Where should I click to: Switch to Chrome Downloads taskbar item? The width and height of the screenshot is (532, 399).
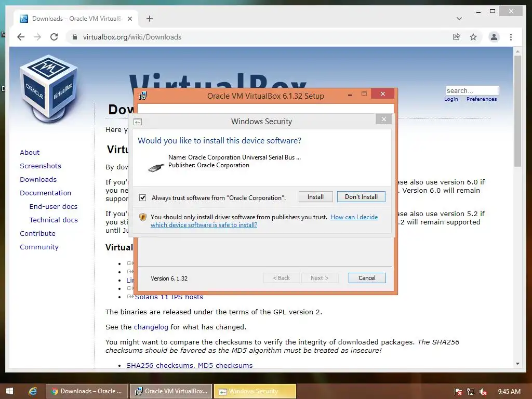point(87,391)
